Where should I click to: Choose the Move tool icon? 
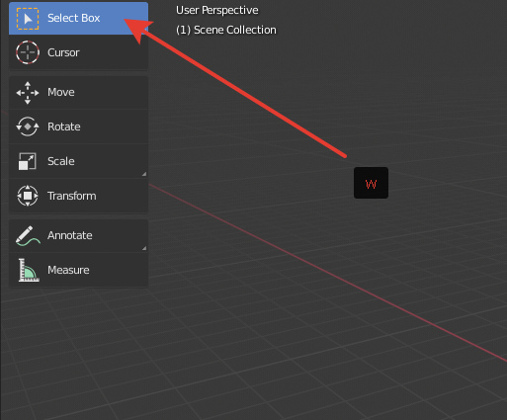tap(28, 93)
